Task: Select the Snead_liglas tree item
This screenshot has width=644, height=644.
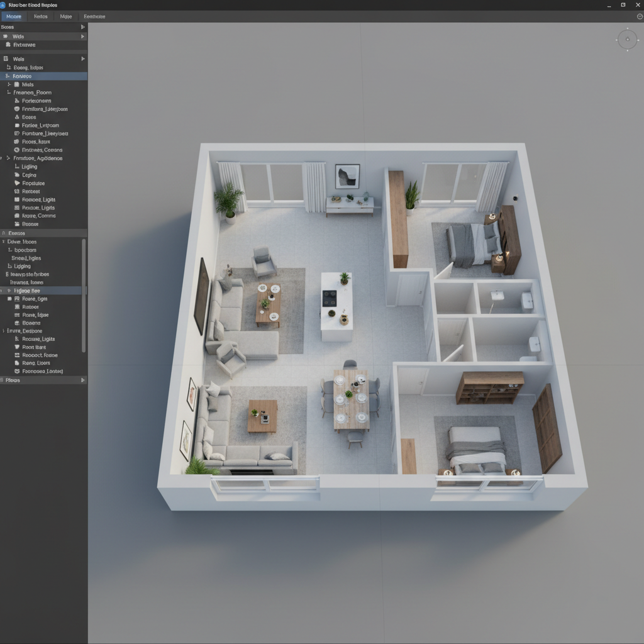Action: [26, 258]
